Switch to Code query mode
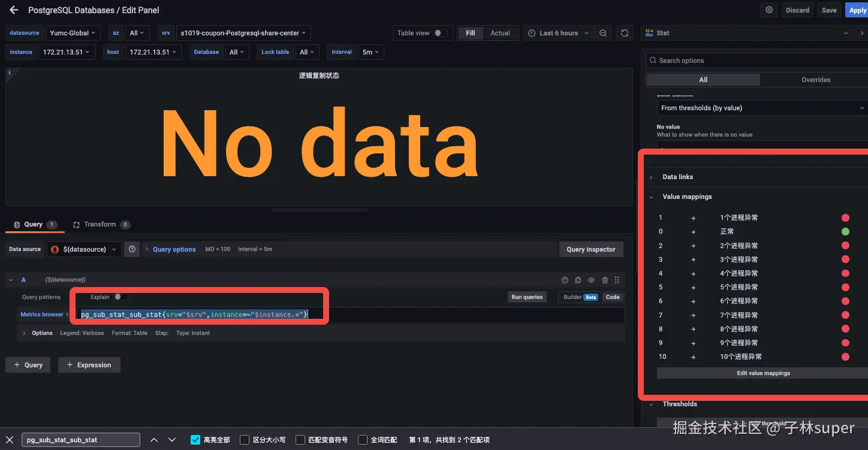This screenshot has height=450, width=868. [x=612, y=297]
